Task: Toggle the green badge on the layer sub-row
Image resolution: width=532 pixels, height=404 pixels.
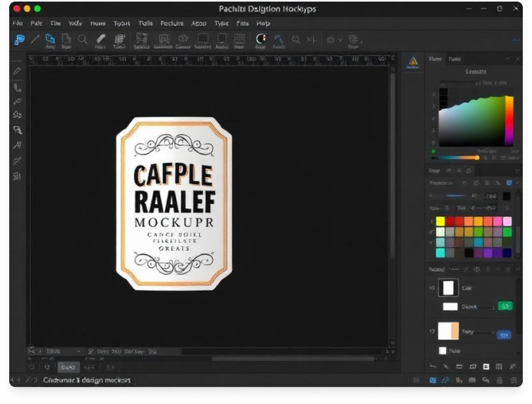Action: (505, 306)
